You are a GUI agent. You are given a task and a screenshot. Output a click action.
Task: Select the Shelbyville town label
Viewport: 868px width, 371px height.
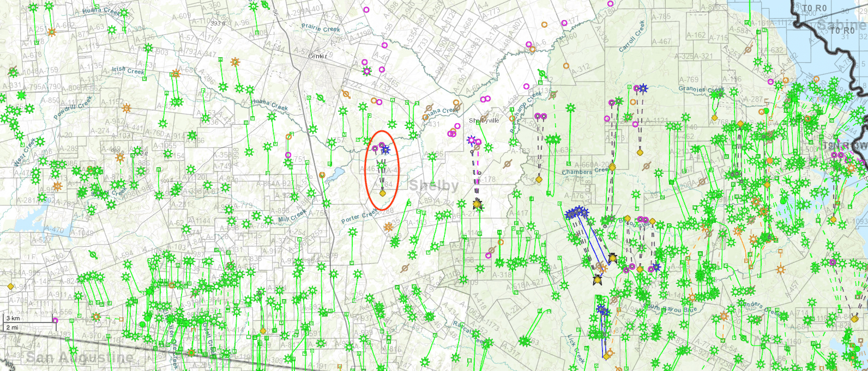point(484,120)
